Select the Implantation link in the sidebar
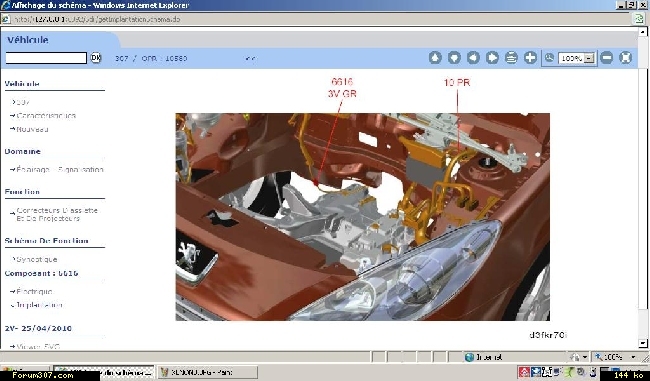650x381 pixels. 39,305
